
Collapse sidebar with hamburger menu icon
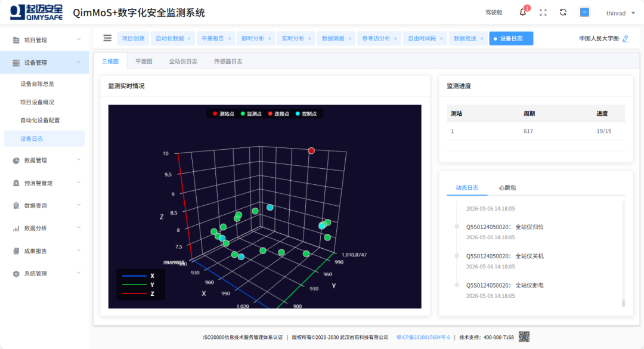[x=107, y=38]
